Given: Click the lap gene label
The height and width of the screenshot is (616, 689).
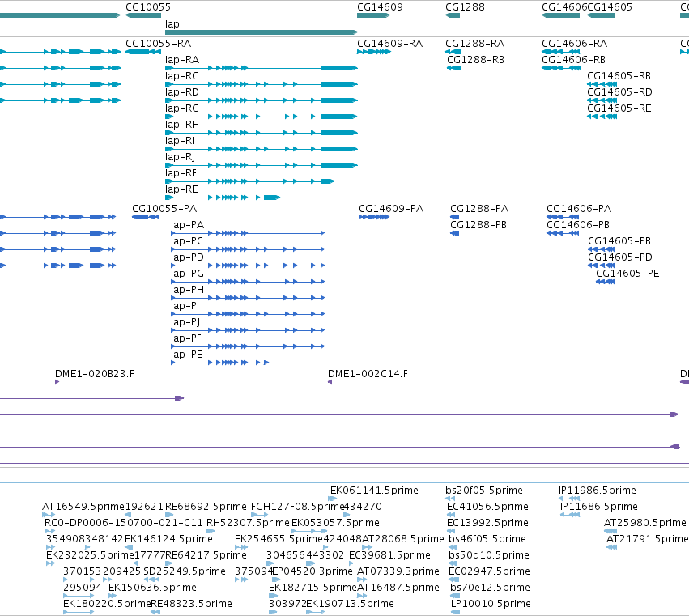Looking at the screenshot, I should pos(172,24).
